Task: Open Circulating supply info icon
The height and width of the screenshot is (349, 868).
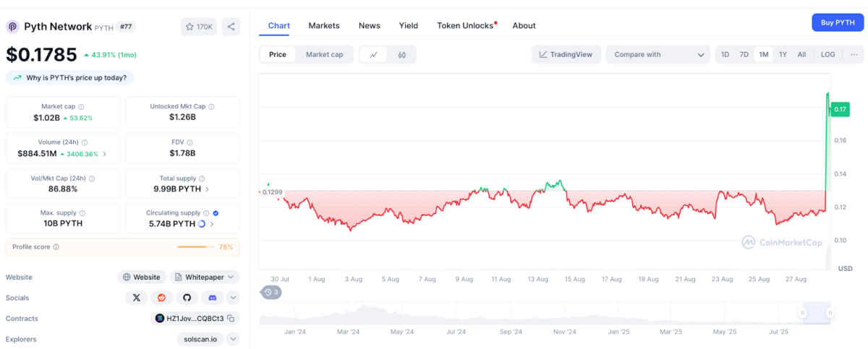Action: tap(206, 213)
